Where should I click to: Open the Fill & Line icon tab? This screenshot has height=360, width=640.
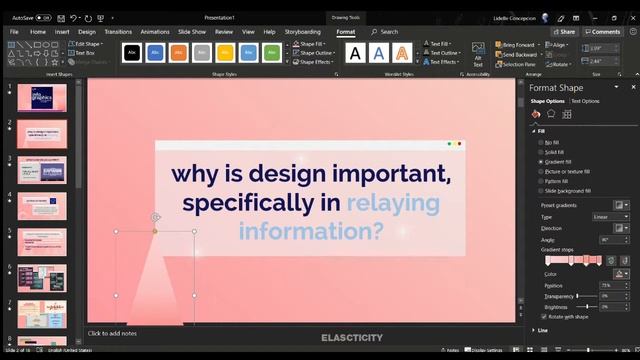click(x=536, y=114)
